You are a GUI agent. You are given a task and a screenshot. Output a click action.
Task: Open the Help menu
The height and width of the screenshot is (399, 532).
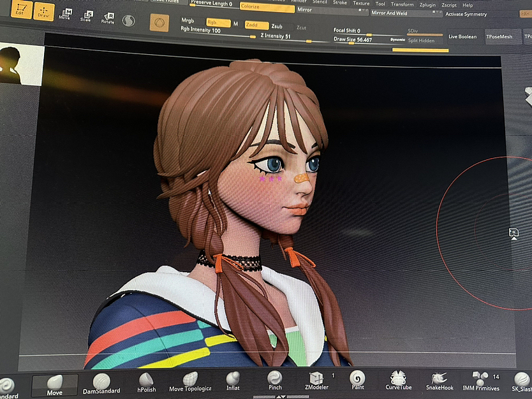click(x=468, y=5)
